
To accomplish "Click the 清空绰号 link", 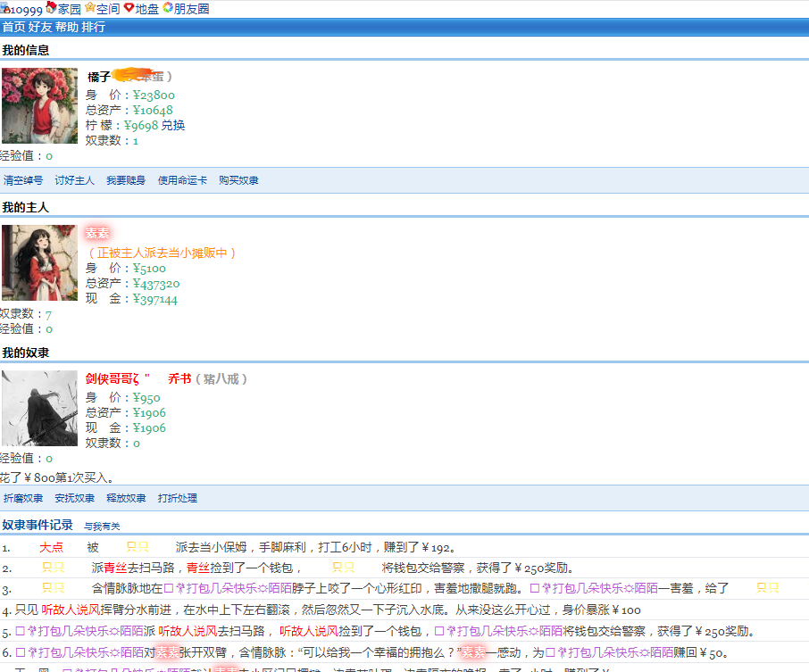I will pyautogui.click(x=23, y=180).
